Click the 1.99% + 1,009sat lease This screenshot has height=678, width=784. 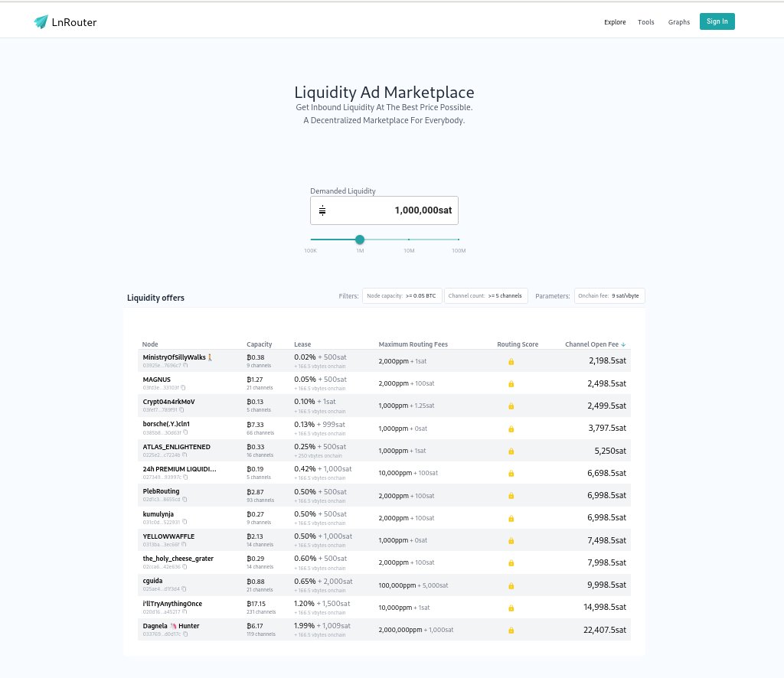pos(322,625)
